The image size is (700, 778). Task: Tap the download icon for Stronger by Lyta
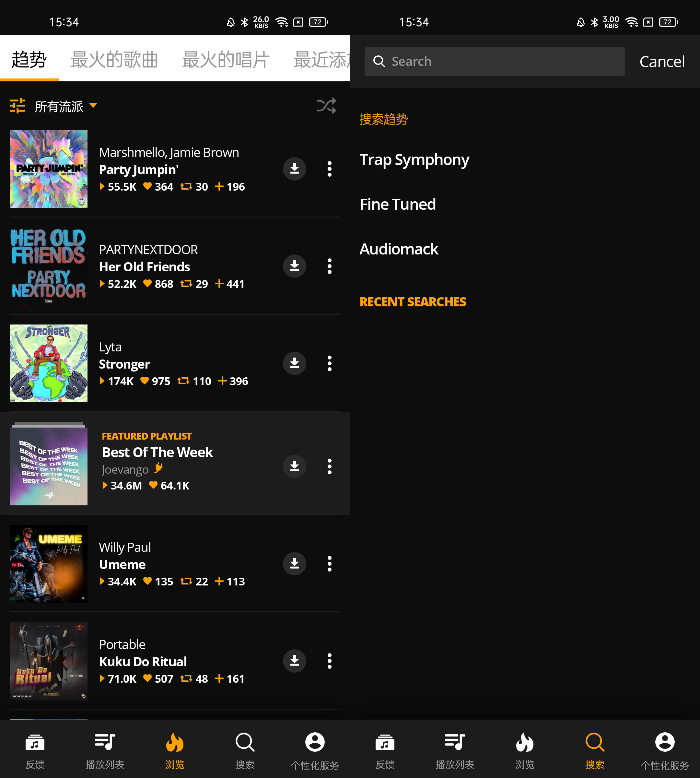coord(294,363)
